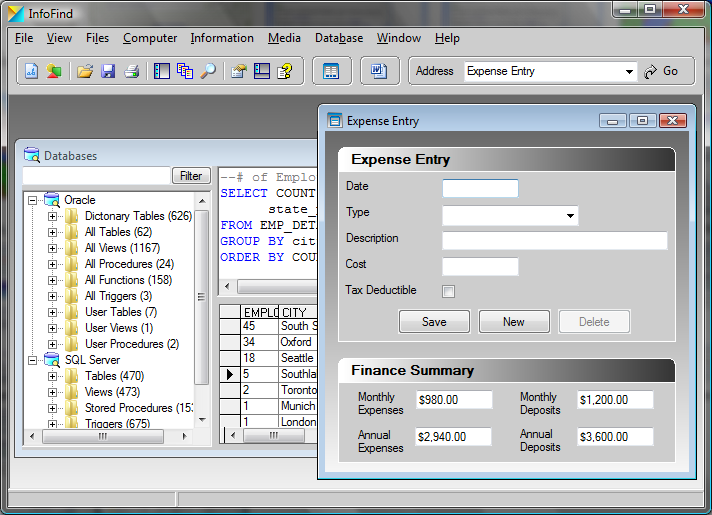Expand the SQL Server Views (473) node
Image resolution: width=712 pixels, height=515 pixels.
pos(53,392)
